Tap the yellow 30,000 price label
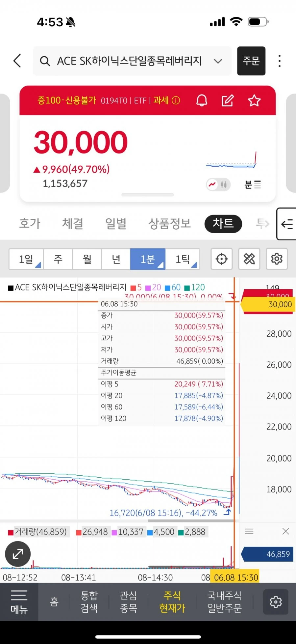This screenshot has height=644, width=296. pyautogui.click(x=268, y=304)
